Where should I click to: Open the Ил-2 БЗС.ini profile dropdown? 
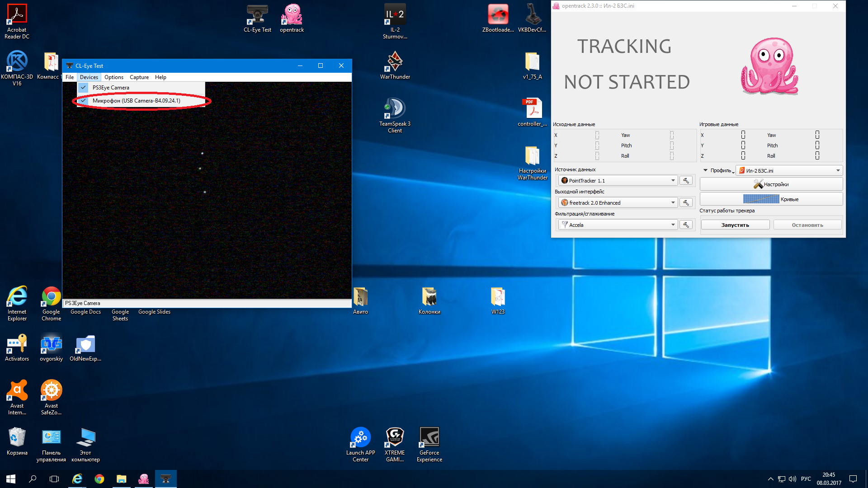point(789,170)
